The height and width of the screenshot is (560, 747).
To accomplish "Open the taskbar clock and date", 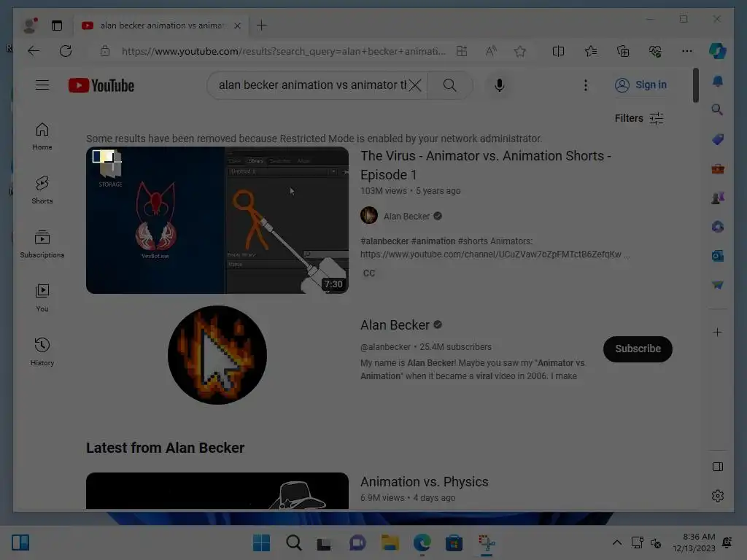I will [x=694, y=542].
